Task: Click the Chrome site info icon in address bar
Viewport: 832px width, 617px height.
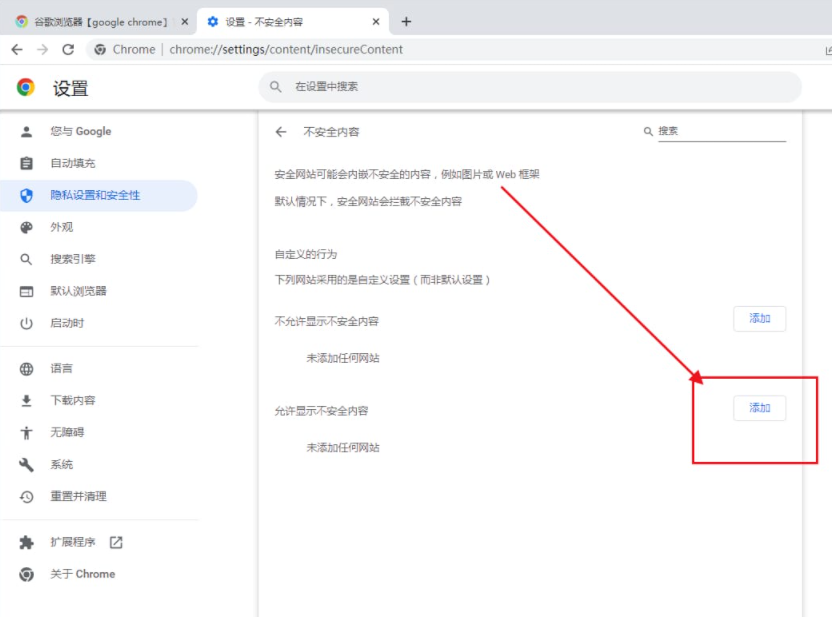Action: pos(100,50)
